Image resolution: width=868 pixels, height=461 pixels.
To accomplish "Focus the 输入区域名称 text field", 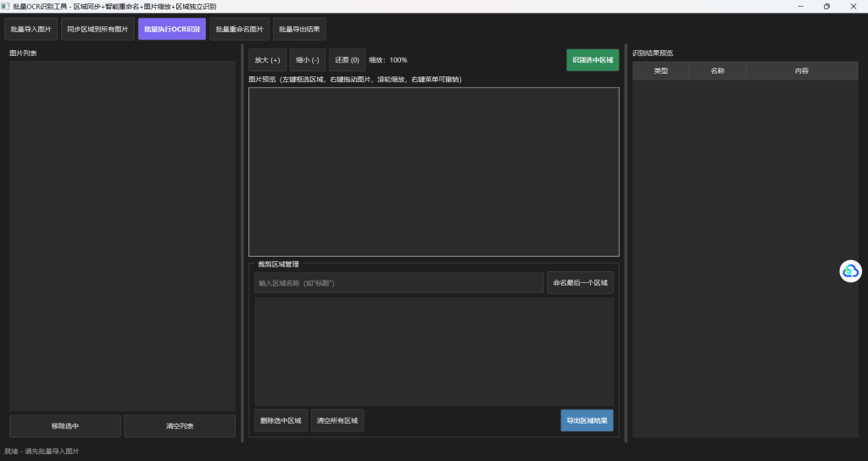I will pyautogui.click(x=398, y=283).
